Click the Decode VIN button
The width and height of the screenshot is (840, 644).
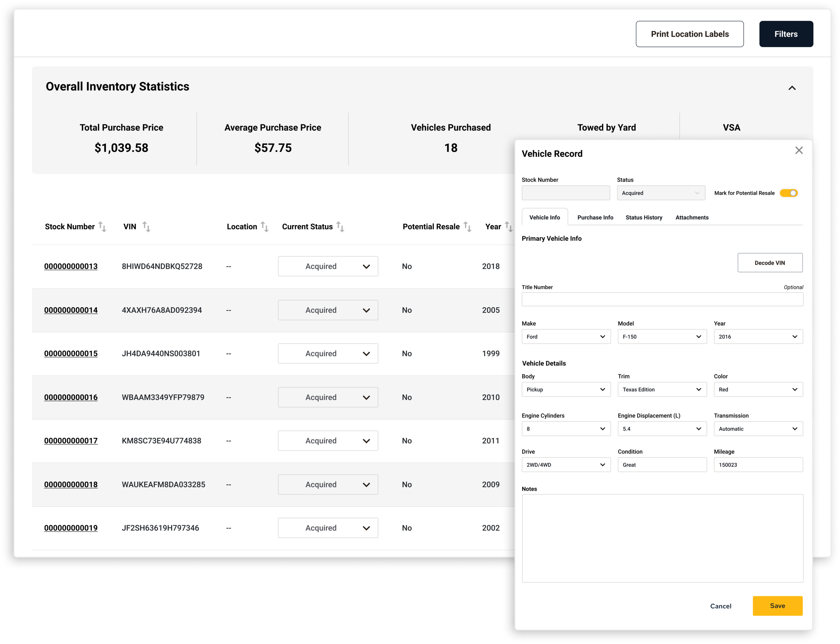click(770, 263)
